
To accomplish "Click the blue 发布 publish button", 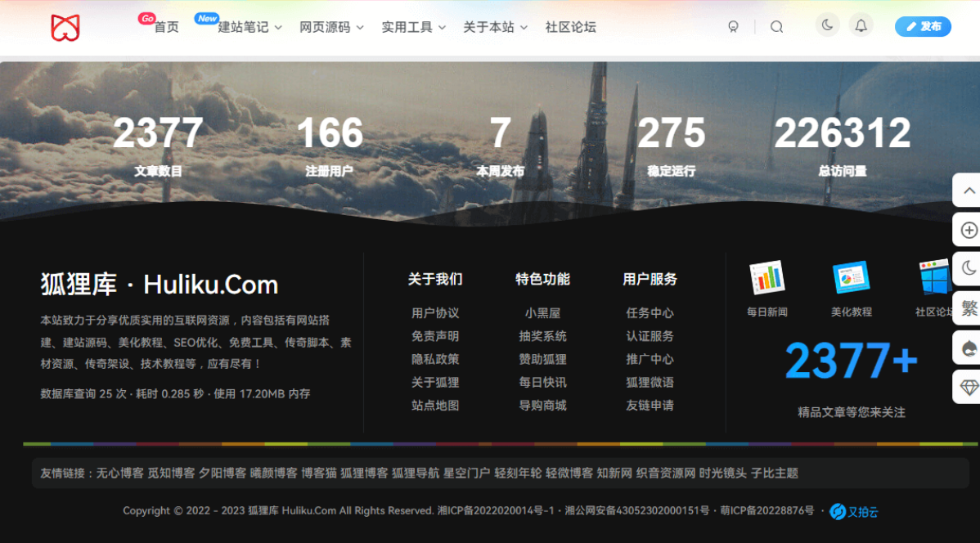I will (x=923, y=26).
